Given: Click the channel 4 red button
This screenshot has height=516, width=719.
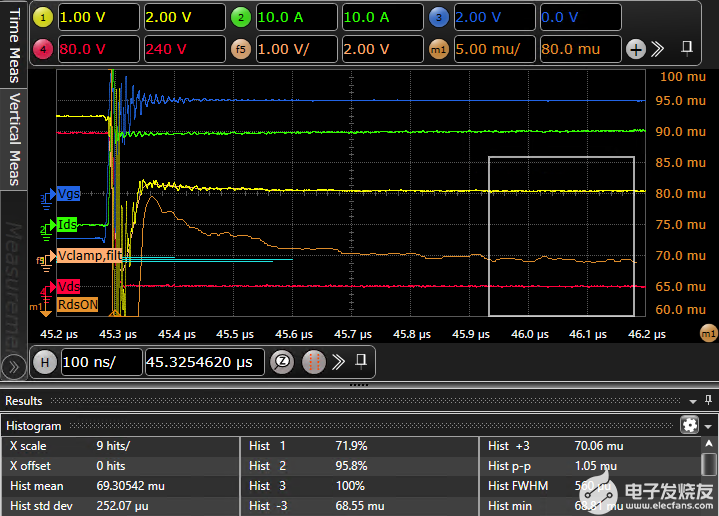Looking at the screenshot, I should click(x=45, y=48).
